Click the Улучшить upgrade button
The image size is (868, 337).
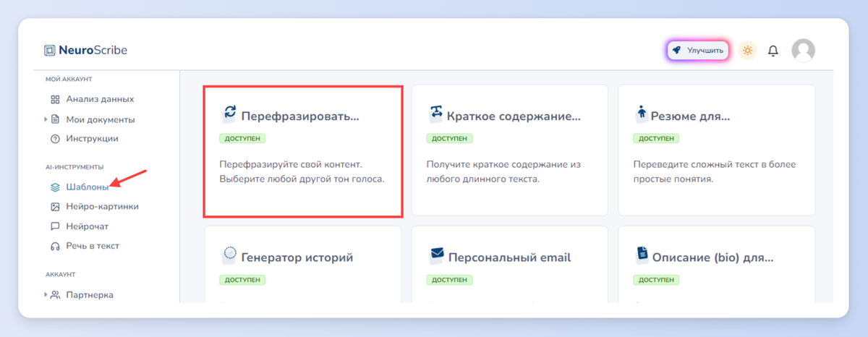click(698, 51)
